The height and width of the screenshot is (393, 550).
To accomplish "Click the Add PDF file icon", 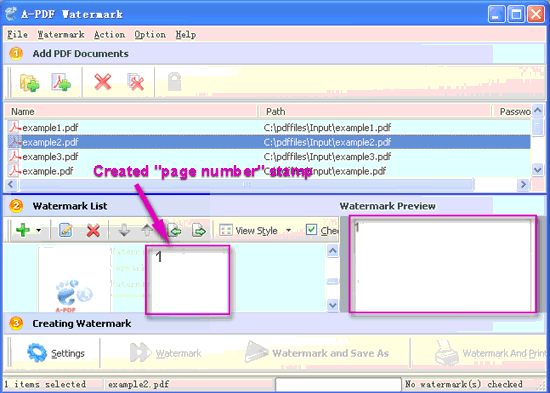I will coord(61,82).
